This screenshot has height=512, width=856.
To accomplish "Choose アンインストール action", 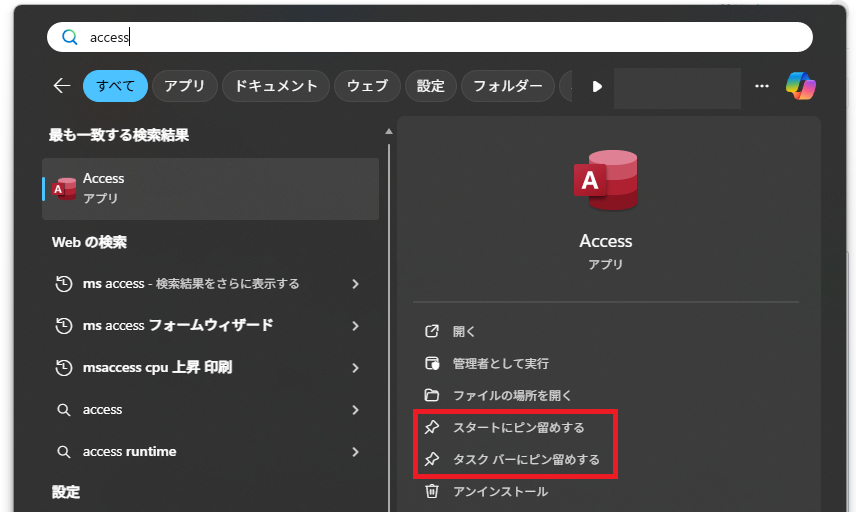I will click(x=500, y=492).
